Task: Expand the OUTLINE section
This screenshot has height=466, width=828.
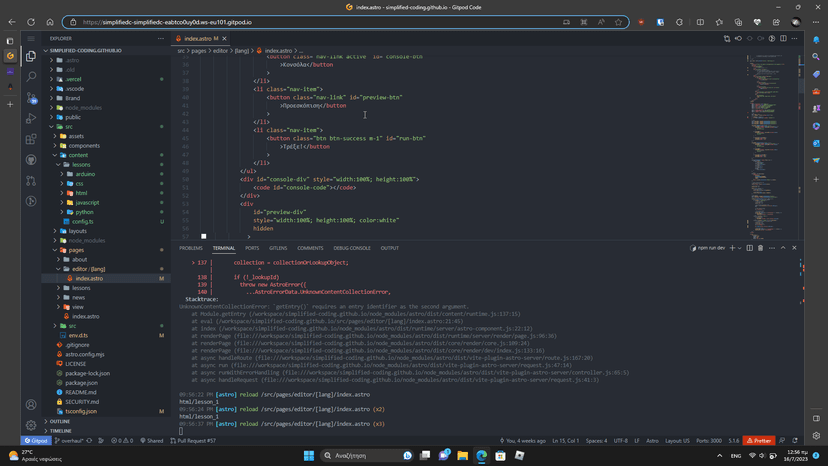Action: (x=60, y=421)
